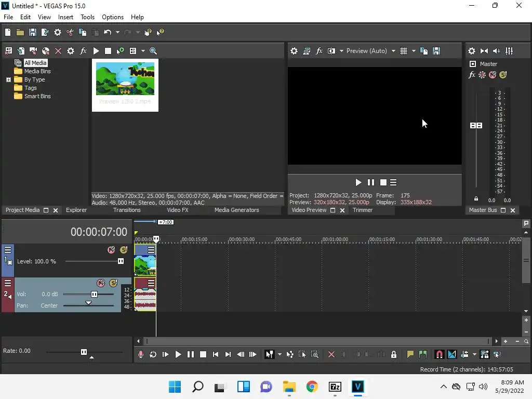Play in the Video Preview window
Screen dimensions: 532x399
pyautogui.click(x=358, y=182)
